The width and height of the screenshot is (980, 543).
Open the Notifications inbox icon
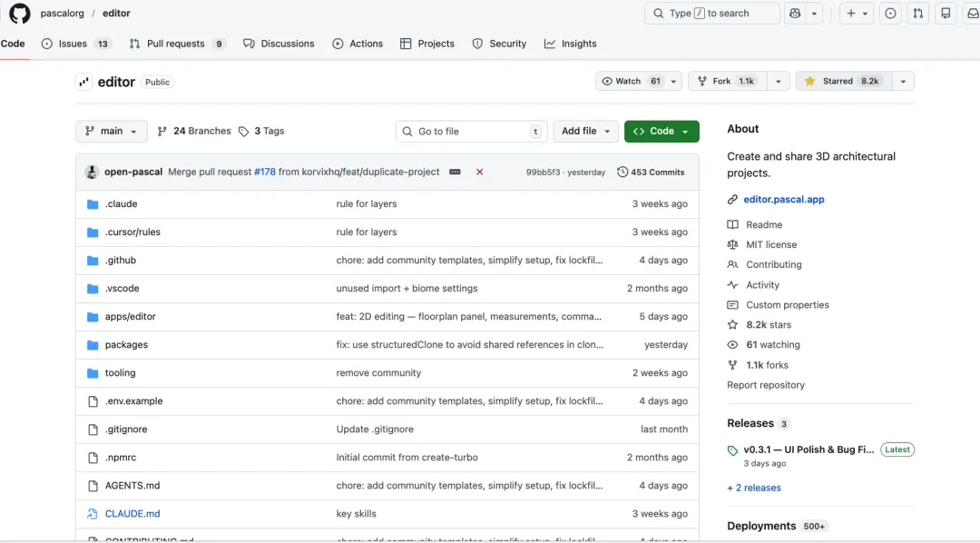(x=973, y=14)
